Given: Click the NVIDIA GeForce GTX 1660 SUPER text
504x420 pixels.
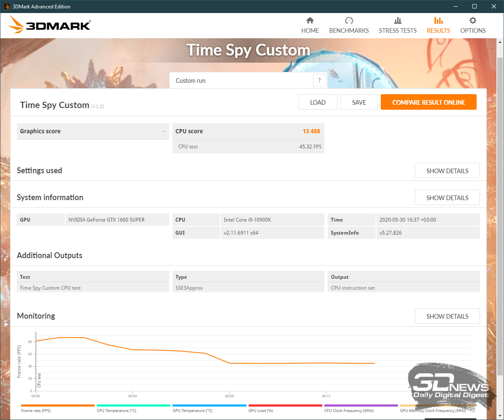Looking at the screenshot, I should (106, 219).
